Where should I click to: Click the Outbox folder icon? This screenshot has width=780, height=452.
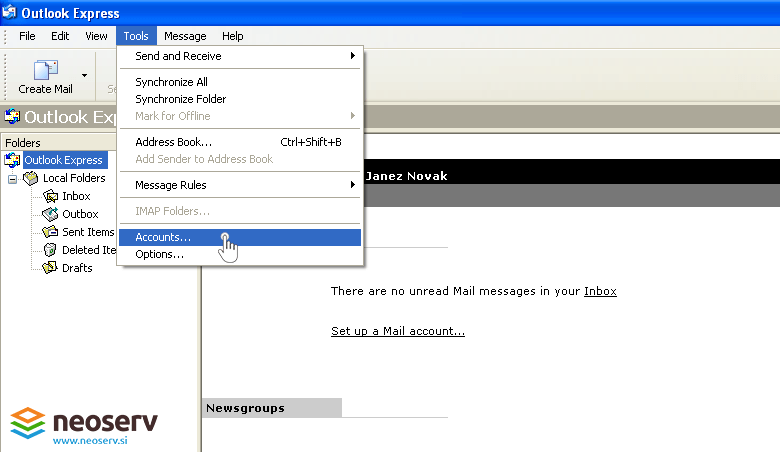pos(50,214)
